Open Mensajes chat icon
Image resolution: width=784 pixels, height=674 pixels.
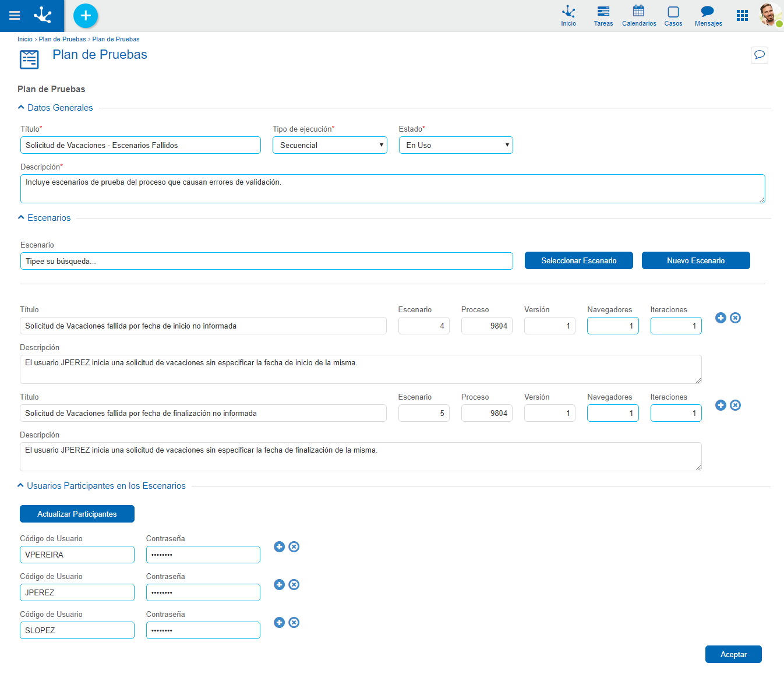tap(708, 16)
